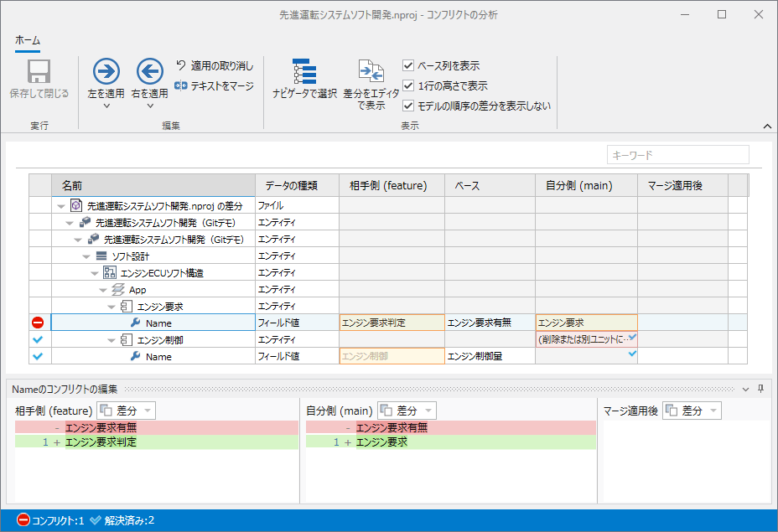Click the ナビゲータで選択 icon
This screenshot has height=532, width=778.
pyautogui.click(x=306, y=70)
